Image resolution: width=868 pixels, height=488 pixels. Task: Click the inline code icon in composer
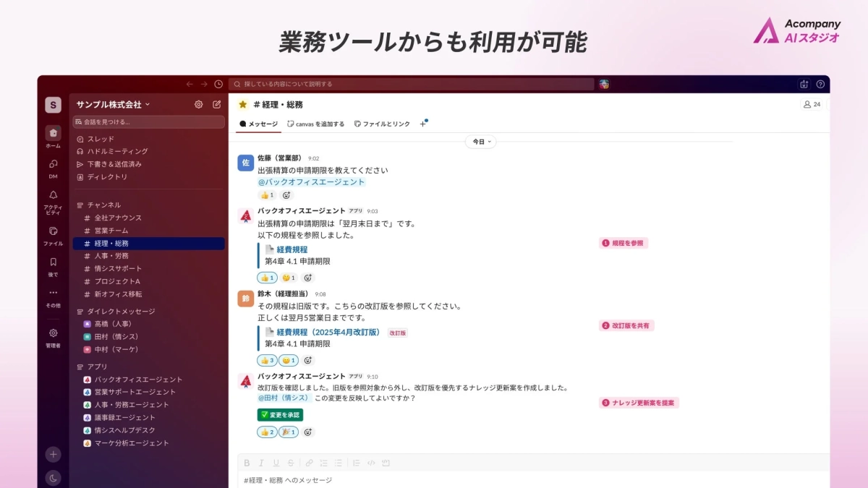click(371, 463)
